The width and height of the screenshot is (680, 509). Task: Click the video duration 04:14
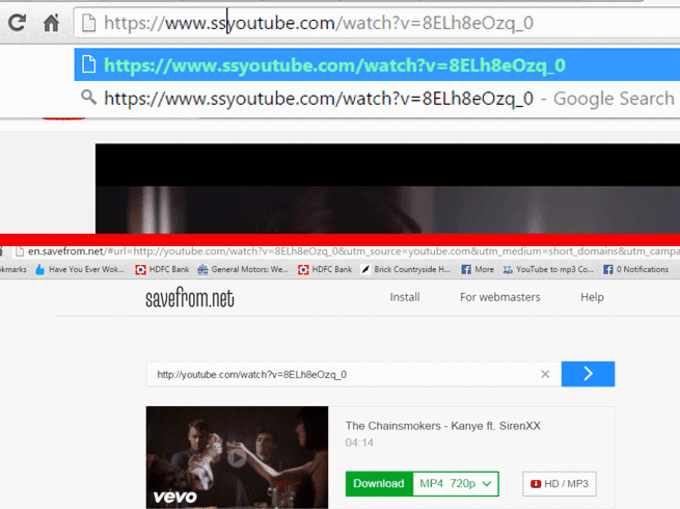pos(359,443)
